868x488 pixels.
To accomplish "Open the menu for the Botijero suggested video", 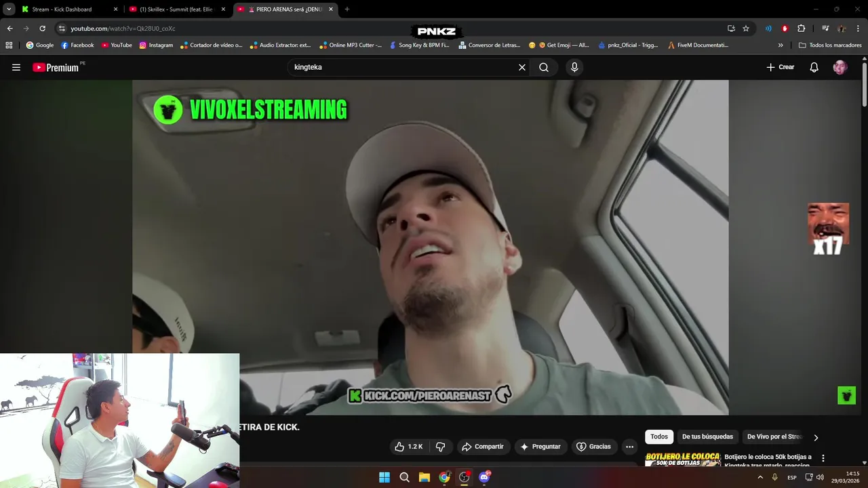I will 823,458.
